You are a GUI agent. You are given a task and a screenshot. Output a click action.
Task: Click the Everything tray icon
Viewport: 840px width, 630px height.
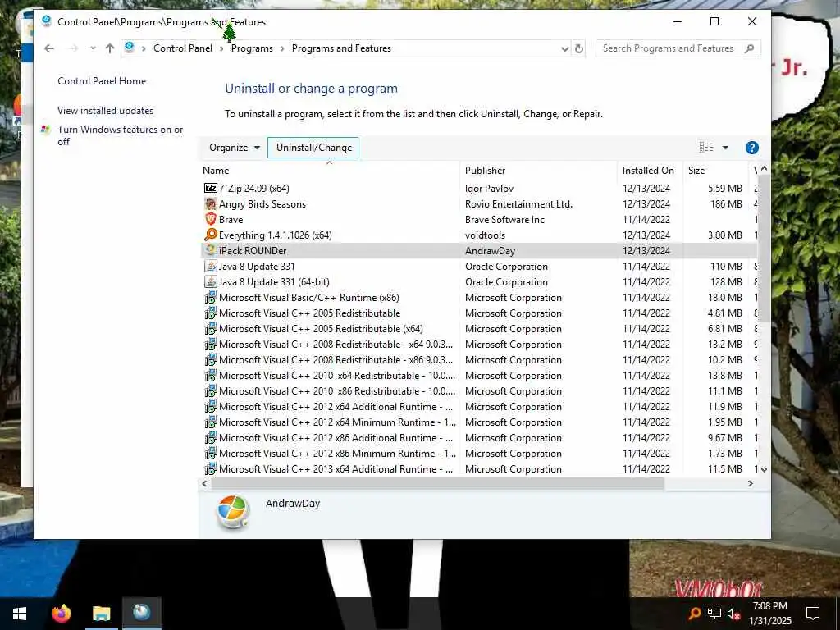pyautogui.click(x=694, y=614)
